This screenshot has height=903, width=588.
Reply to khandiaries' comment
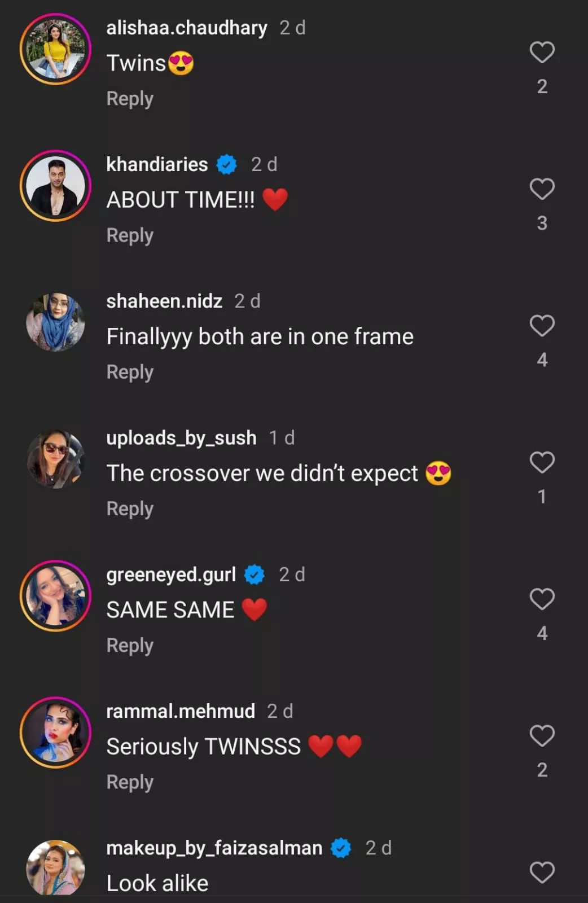[130, 235]
